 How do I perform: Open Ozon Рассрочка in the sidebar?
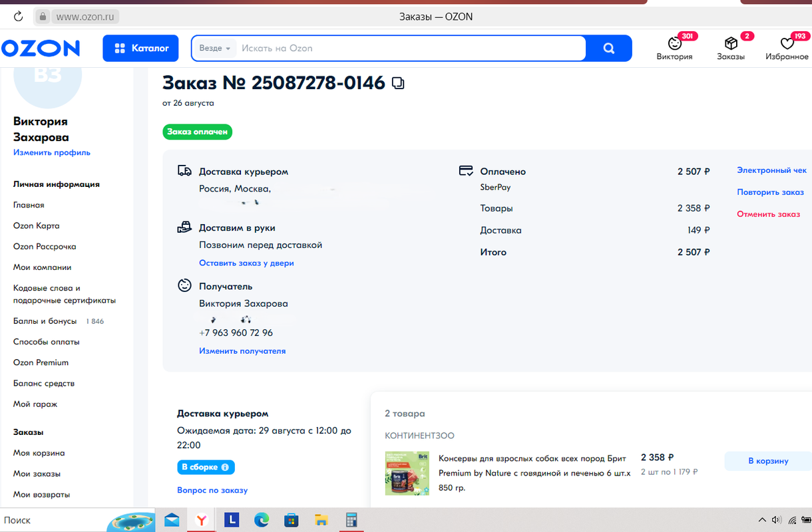[45, 246]
